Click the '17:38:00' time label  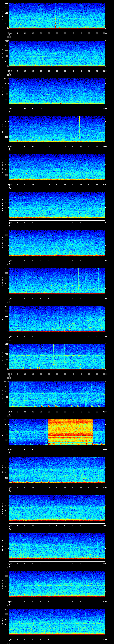tap(9, 374)
